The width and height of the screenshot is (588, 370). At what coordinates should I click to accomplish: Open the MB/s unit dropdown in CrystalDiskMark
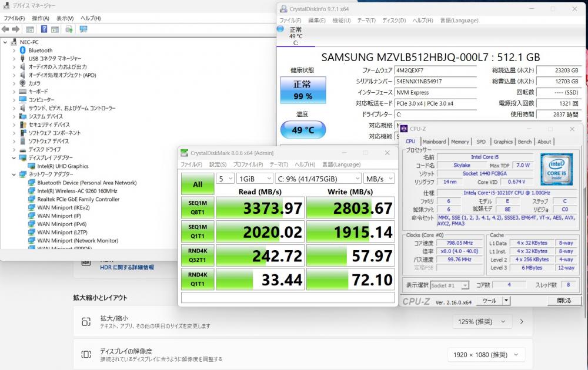tap(379, 179)
